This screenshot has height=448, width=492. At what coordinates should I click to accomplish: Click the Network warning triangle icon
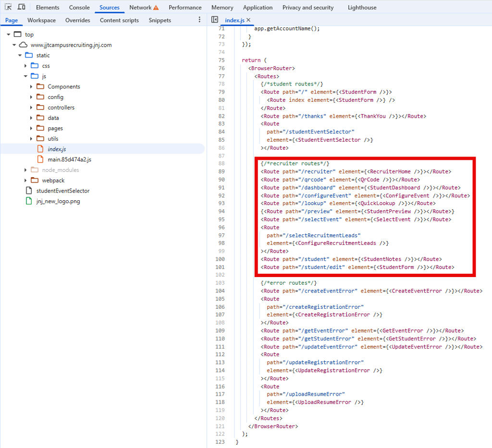[x=156, y=8]
